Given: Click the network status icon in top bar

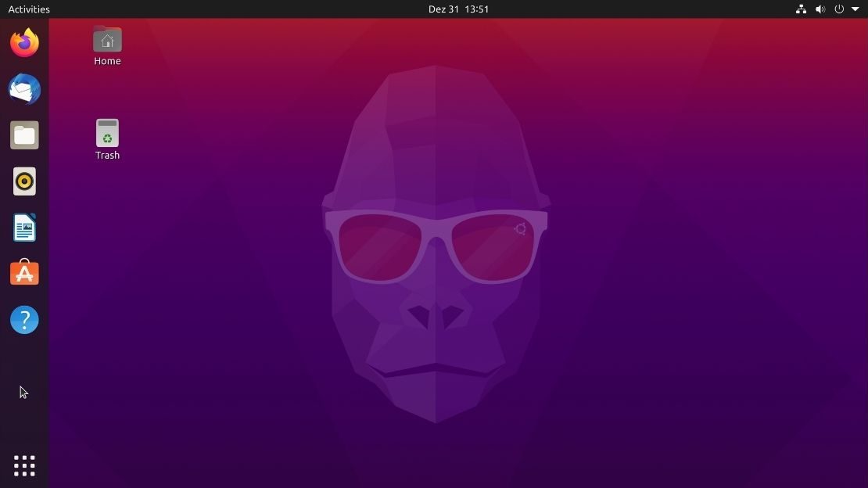Looking at the screenshot, I should tap(801, 9).
